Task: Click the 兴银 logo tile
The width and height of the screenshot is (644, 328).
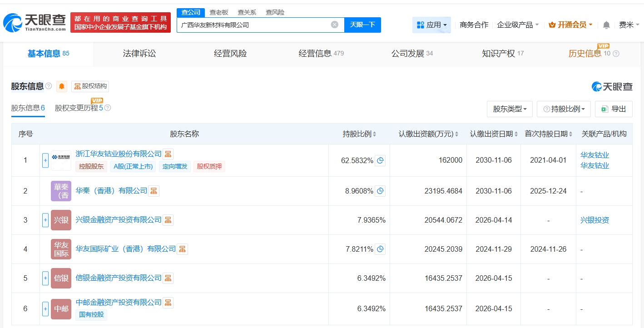Action: (x=61, y=220)
